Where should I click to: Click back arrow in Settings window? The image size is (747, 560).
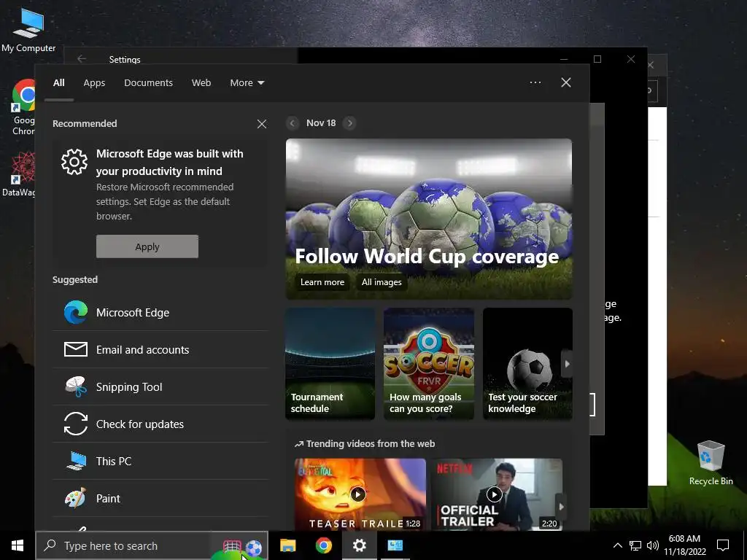tap(82, 59)
